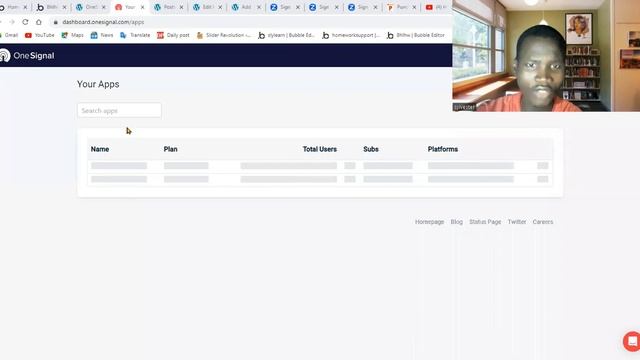Click the Total Users column header

320,149
